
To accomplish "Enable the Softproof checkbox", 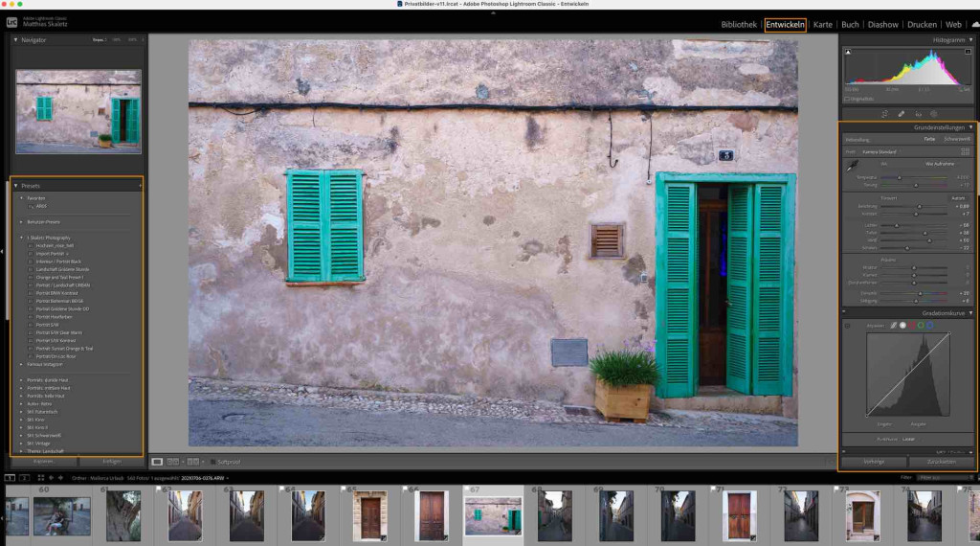I will click(212, 462).
